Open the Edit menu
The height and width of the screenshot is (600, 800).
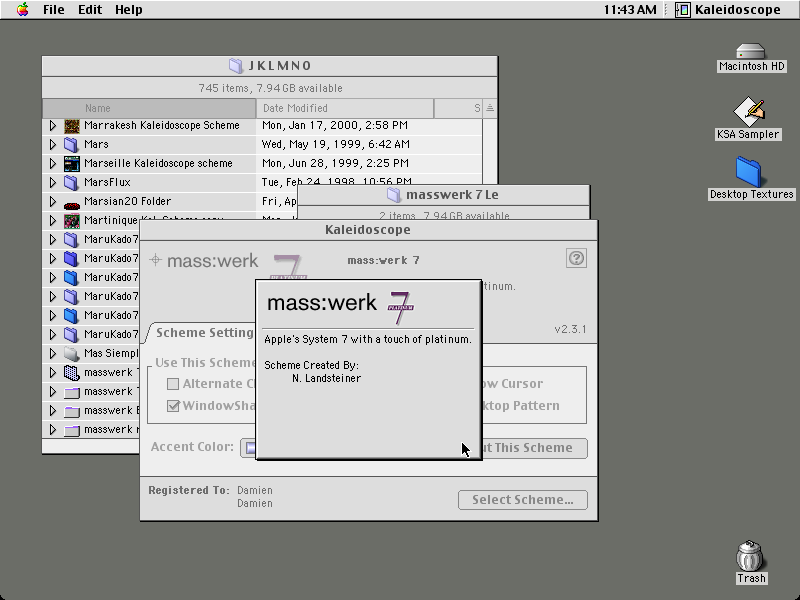point(90,10)
